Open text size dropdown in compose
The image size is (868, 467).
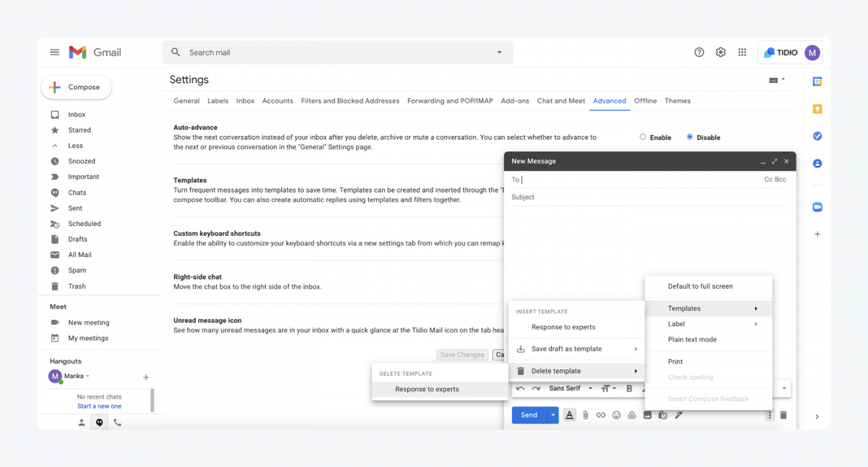pyautogui.click(x=608, y=389)
